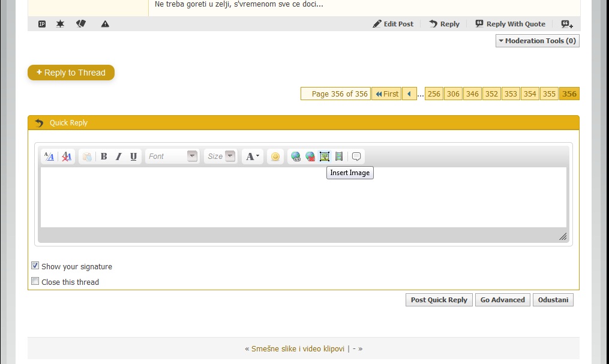Jump to the First page
Viewport: 609px width, 364px height.
click(386, 94)
